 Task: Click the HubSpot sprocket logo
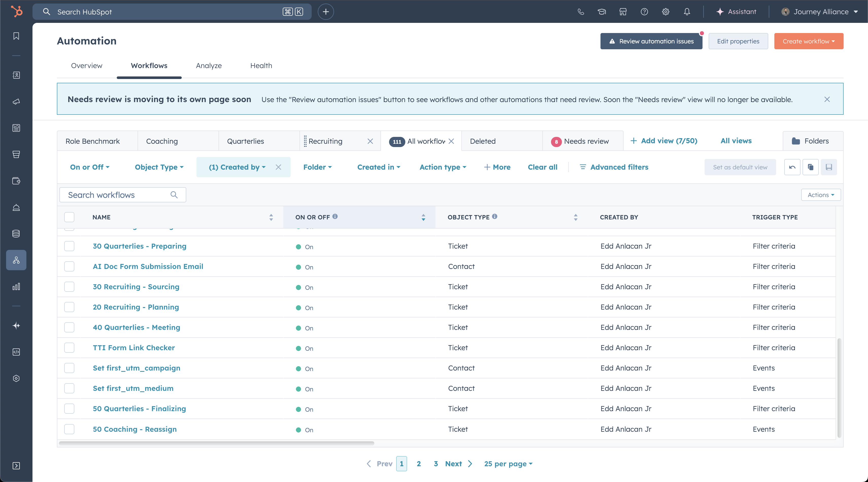tap(16, 11)
